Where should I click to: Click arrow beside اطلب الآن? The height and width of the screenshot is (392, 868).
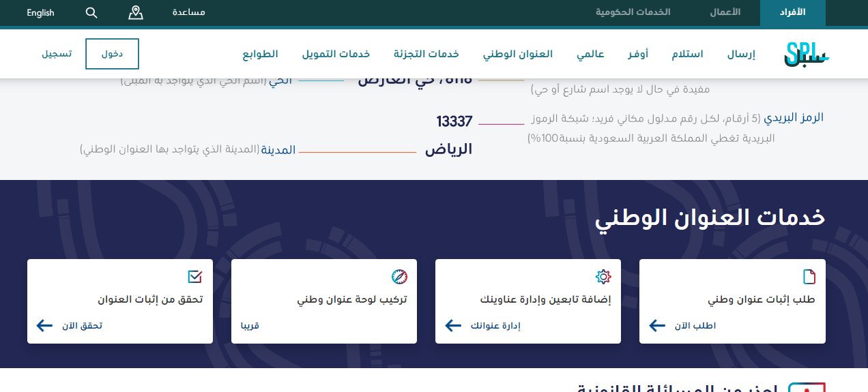pyautogui.click(x=657, y=325)
